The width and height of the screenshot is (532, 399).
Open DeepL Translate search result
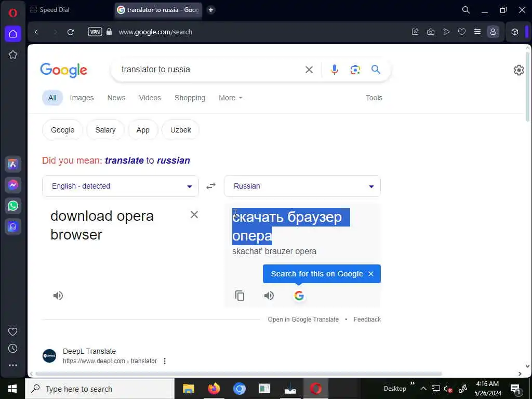tap(89, 351)
